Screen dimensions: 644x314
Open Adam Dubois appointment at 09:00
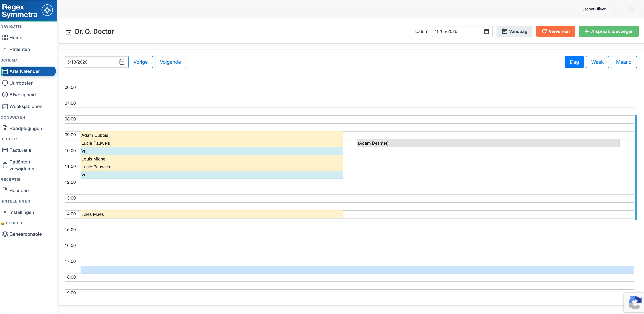click(212, 135)
